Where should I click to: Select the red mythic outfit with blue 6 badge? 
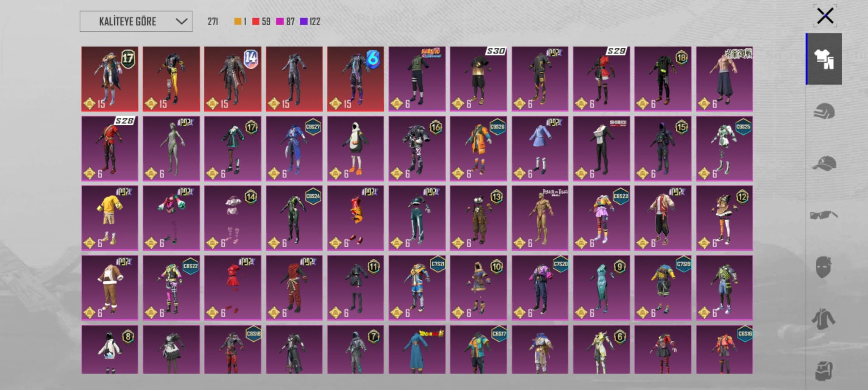pyautogui.click(x=356, y=79)
